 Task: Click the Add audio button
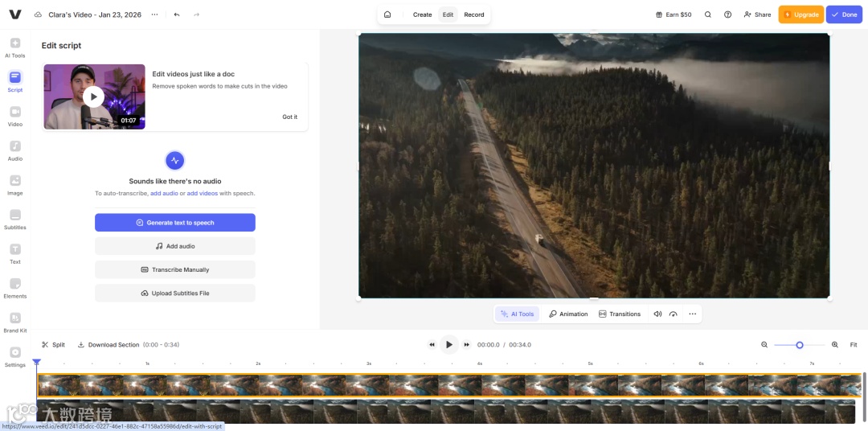(x=175, y=246)
